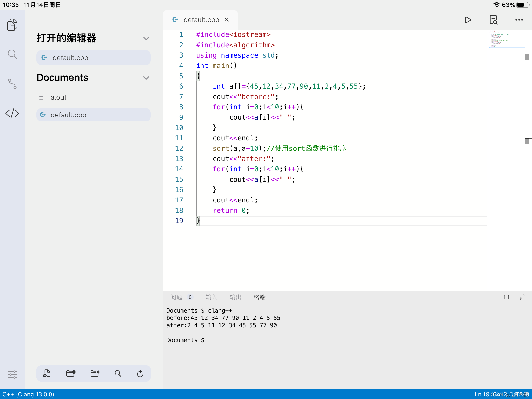
Task: Clear terminal with trash icon
Action: pyautogui.click(x=522, y=297)
